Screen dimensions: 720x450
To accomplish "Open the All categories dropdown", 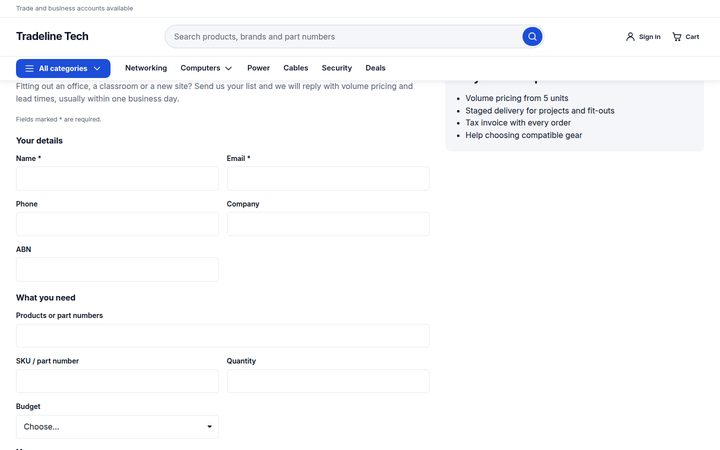I will coord(63,68).
